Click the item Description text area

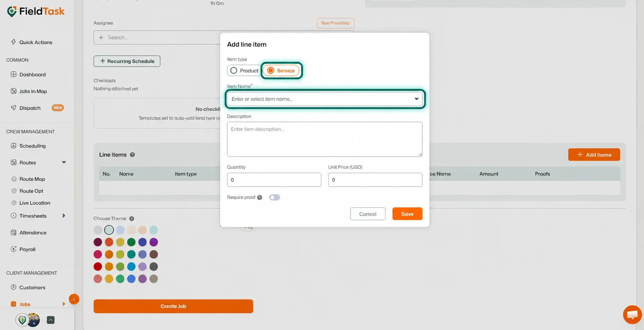click(325, 139)
